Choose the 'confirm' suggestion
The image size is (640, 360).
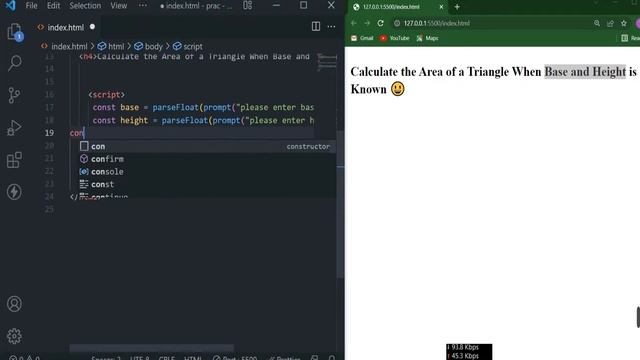(x=207, y=159)
